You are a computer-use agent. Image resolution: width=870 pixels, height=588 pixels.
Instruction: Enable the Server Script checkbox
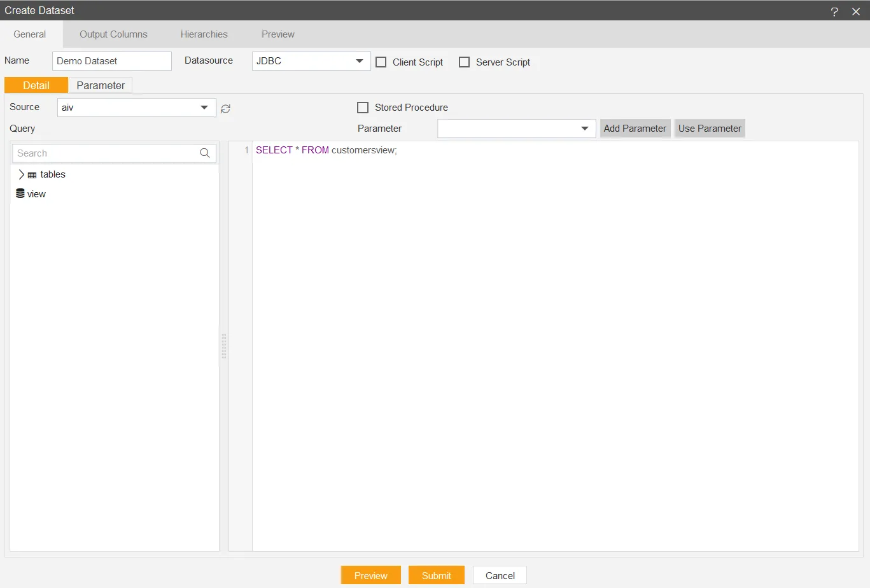[x=465, y=62]
